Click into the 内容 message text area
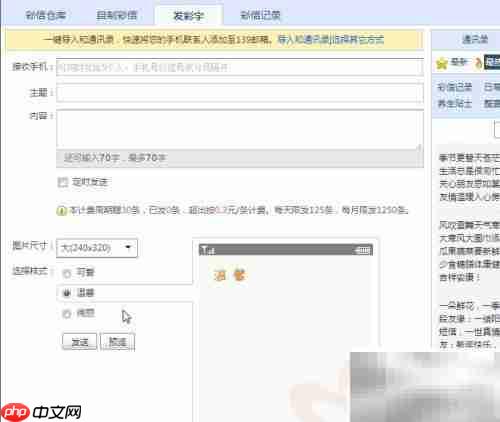The width and height of the screenshot is (500, 422). pos(240,129)
